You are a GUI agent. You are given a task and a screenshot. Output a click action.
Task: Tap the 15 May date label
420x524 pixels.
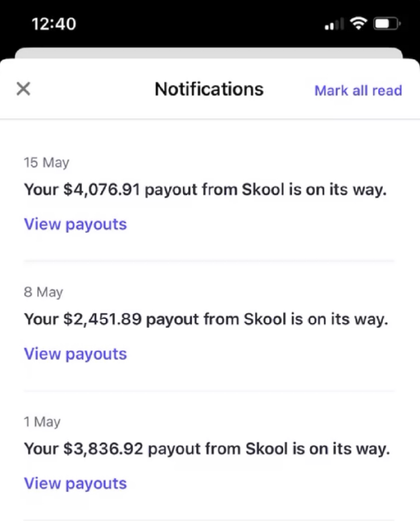point(47,163)
